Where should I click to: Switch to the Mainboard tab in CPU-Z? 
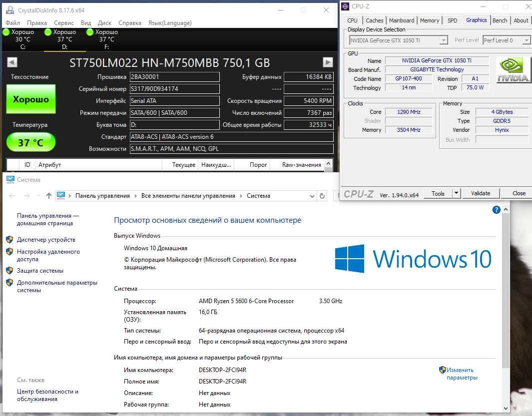point(402,20)
